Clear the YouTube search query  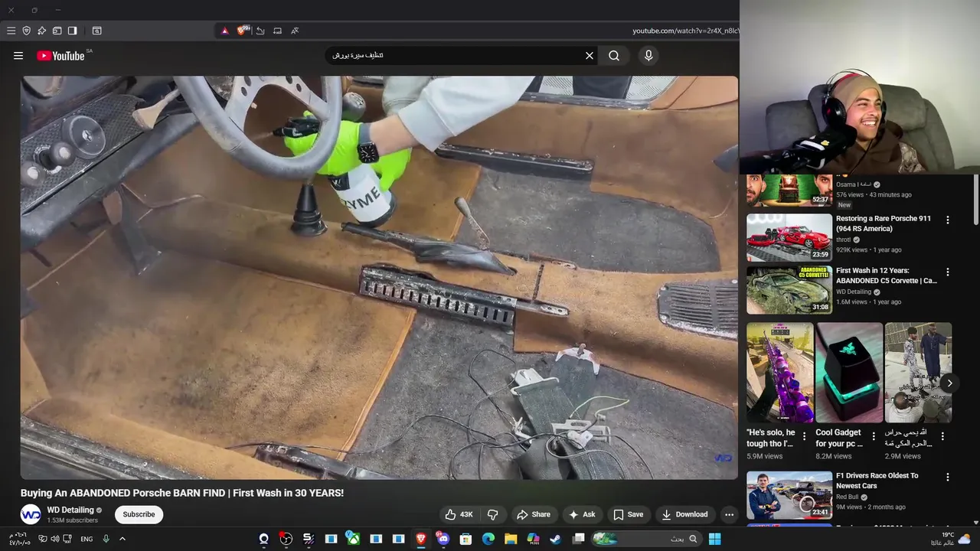[590, 55]
